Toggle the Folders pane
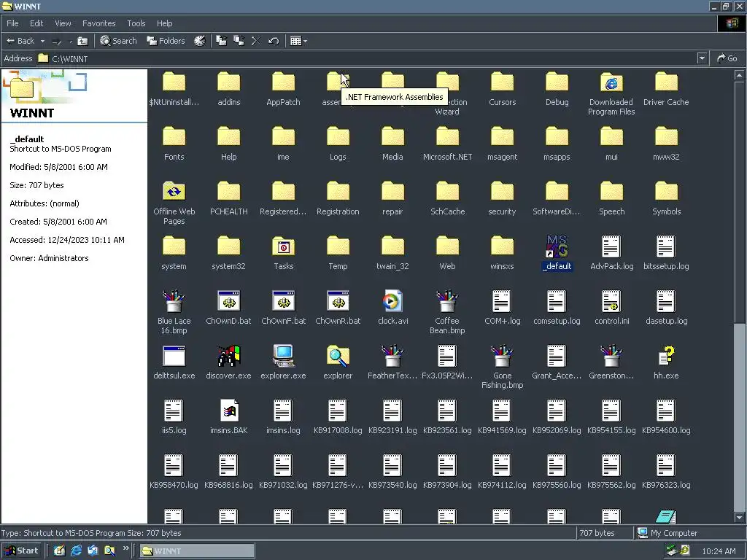Image resolution: width=747 pixels, height=560 pixels. coord(166,41)
